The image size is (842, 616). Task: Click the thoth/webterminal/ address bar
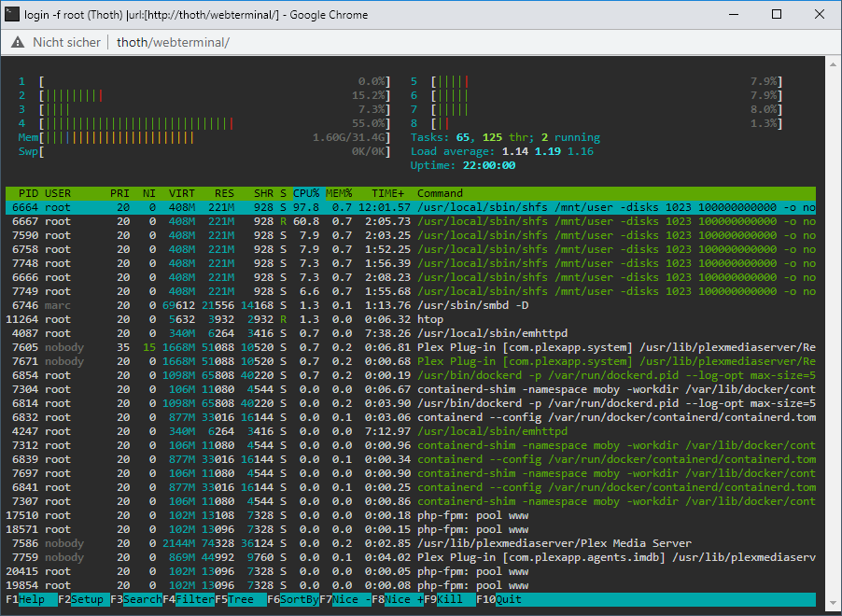coord(173,42)
